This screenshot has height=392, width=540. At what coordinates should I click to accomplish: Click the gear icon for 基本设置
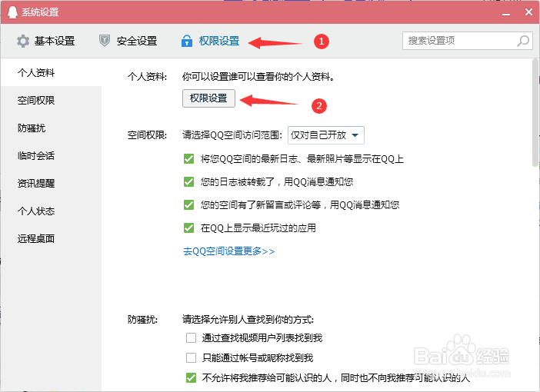point(23,41)
